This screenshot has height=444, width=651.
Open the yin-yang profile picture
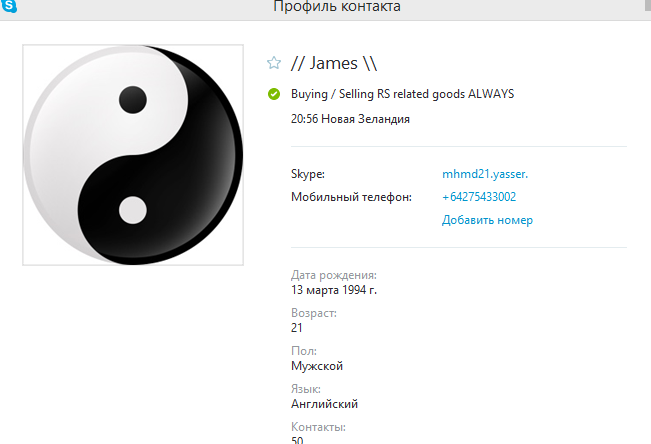(x=133, y=155)
